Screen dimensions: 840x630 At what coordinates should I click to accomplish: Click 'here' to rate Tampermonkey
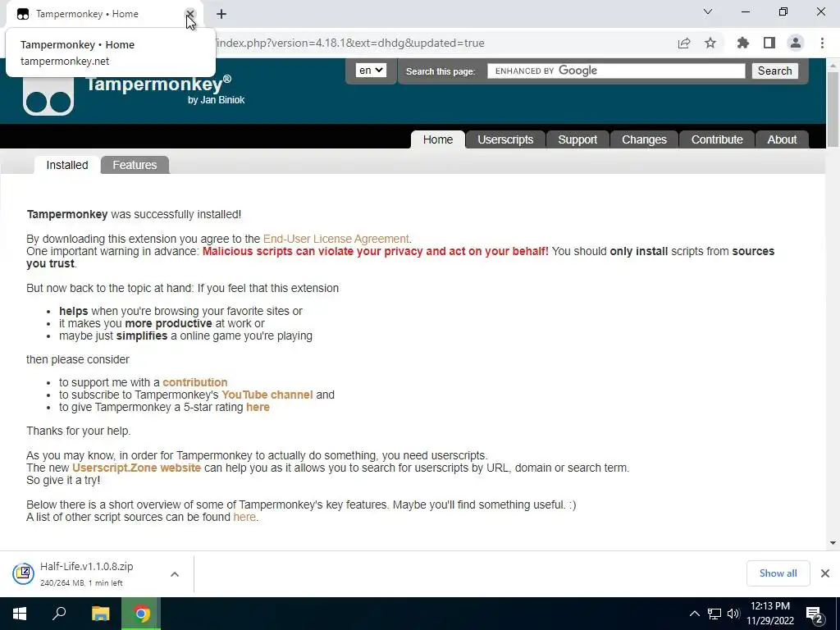click(x=258, y=407)
